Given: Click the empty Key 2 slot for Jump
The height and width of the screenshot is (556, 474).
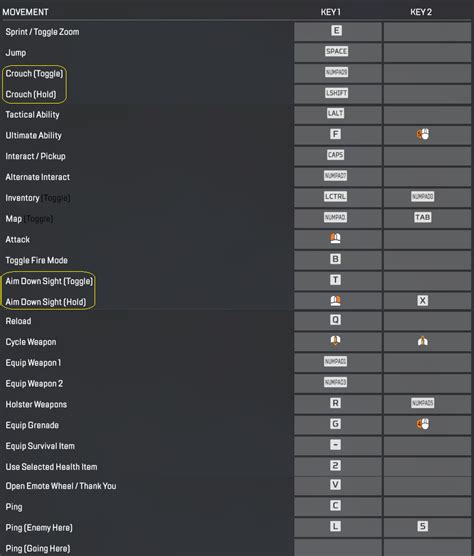Looking at the screenshot, I should click(x=427, y=52).
